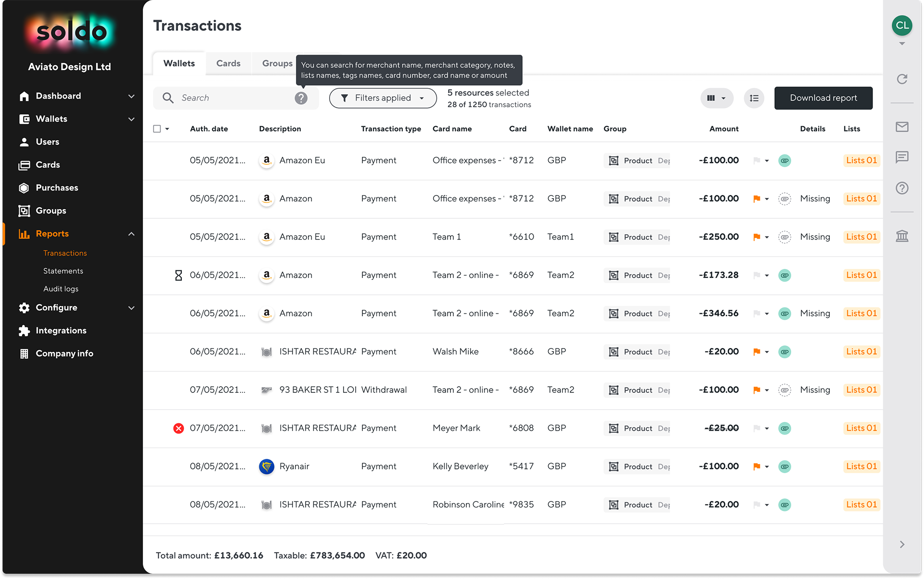Image resolution: width=924 pixels, height=579 pixels.
Task: Click the Download report button
Action: [823, 98]
